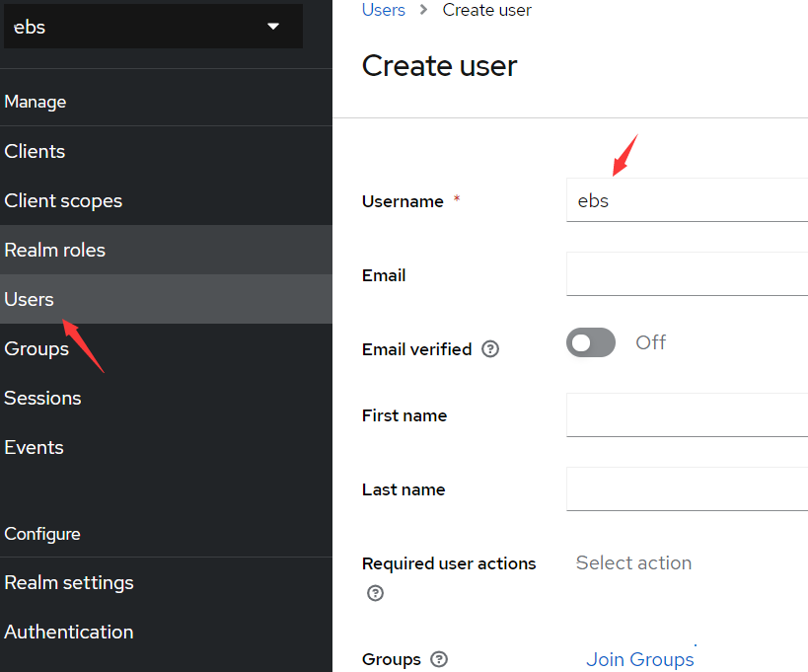Screen dimensions: 808x672
Task: Click the Email input field
Action: coord(687,274)
